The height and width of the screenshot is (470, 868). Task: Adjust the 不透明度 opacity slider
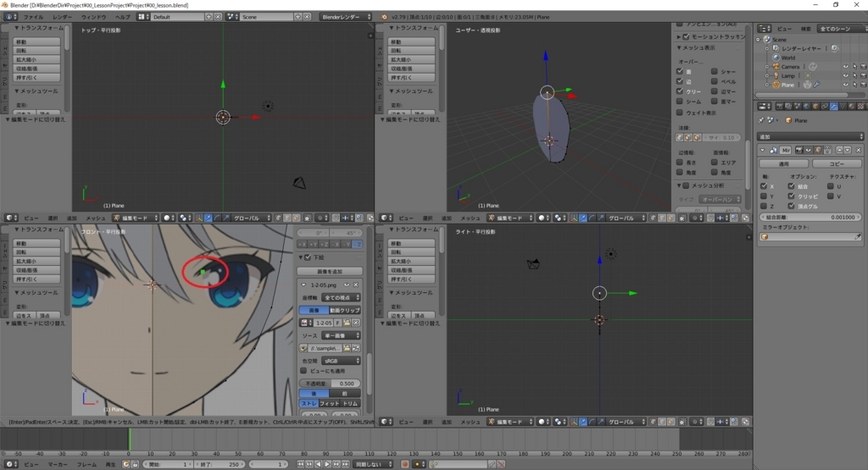coord(330,383)
